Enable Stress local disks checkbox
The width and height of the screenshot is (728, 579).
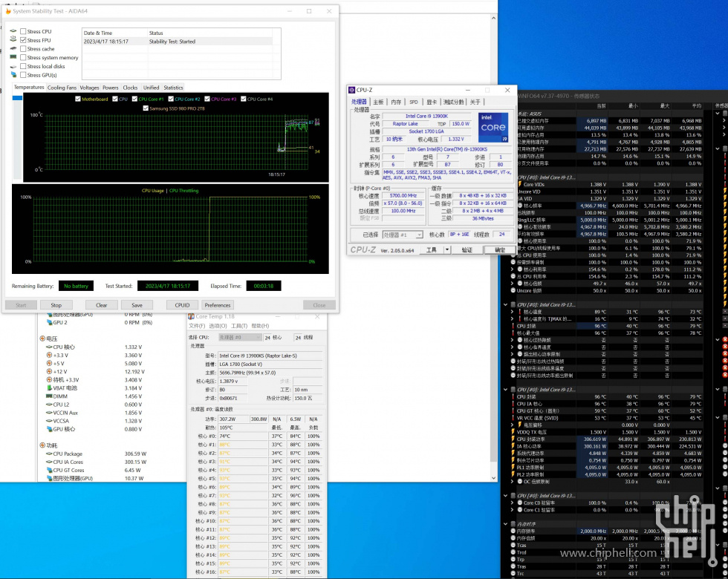(x=23, y=66)
